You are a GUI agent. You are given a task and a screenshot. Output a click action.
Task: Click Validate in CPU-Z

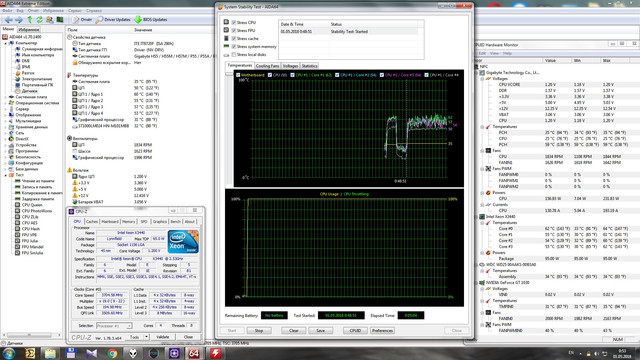pos(162,337)
